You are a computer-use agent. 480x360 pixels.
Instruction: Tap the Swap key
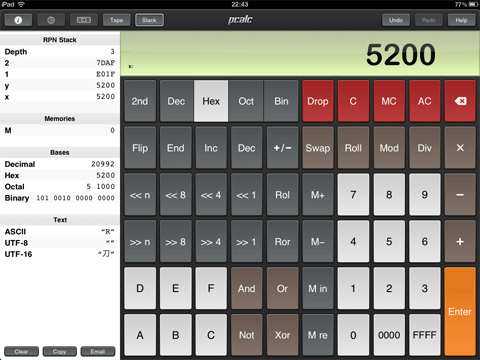click(318, 148)
